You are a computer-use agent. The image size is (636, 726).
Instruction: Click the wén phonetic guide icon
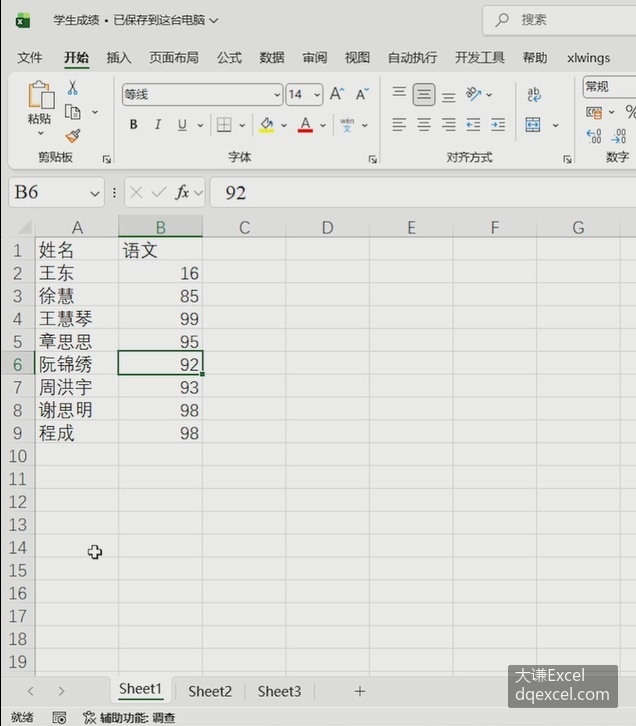[347, 125]
